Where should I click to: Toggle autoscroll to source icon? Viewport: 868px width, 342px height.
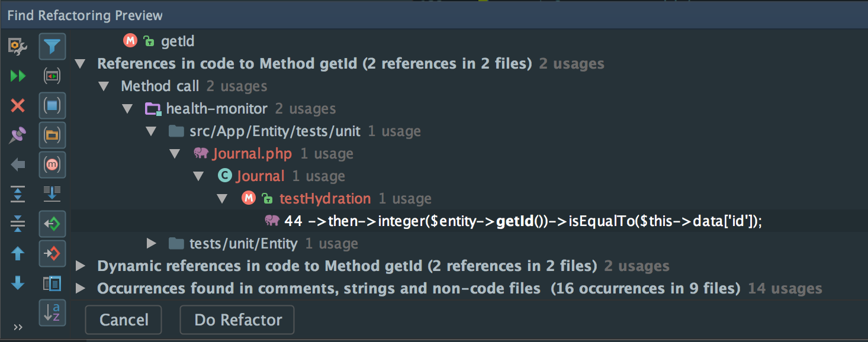coord(52,193)
